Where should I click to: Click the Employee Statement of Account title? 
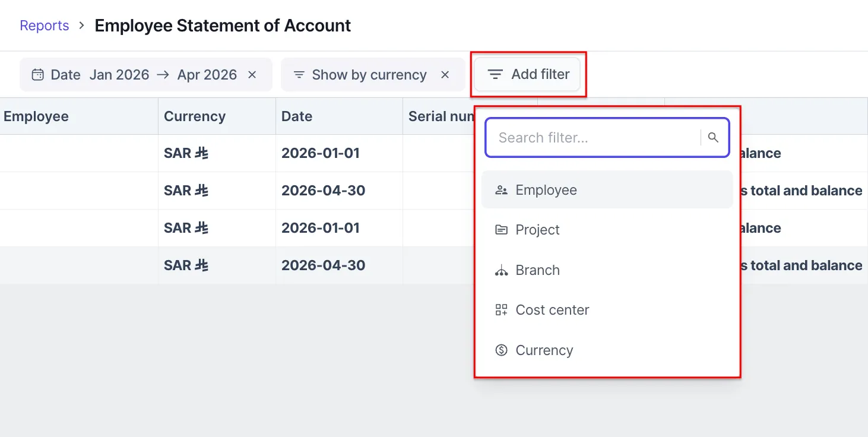click(x=223, y=25)
